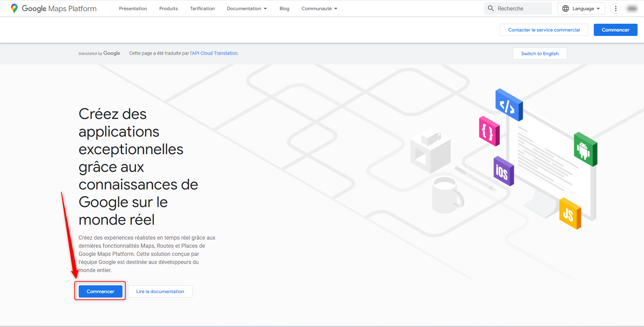This screenshot has width=644, height=327.
Task: Click the purple iOS cube icon
Action: coord(504,171)
